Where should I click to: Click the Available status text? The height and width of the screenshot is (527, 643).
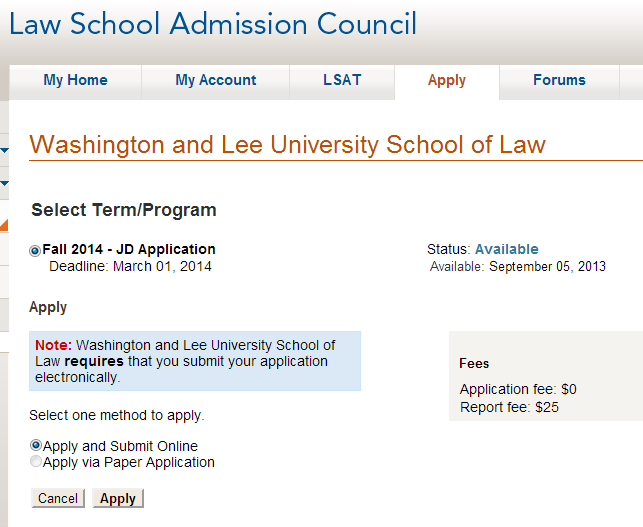coord(506,249)
